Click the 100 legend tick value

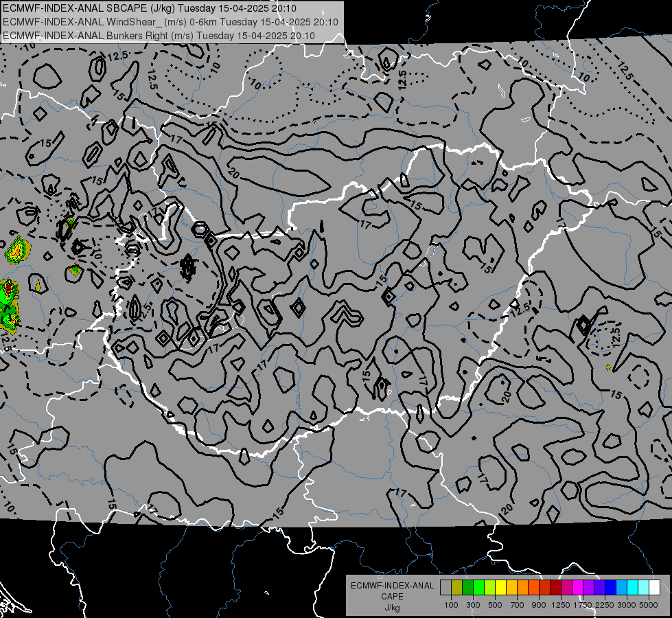coord(451,605)
